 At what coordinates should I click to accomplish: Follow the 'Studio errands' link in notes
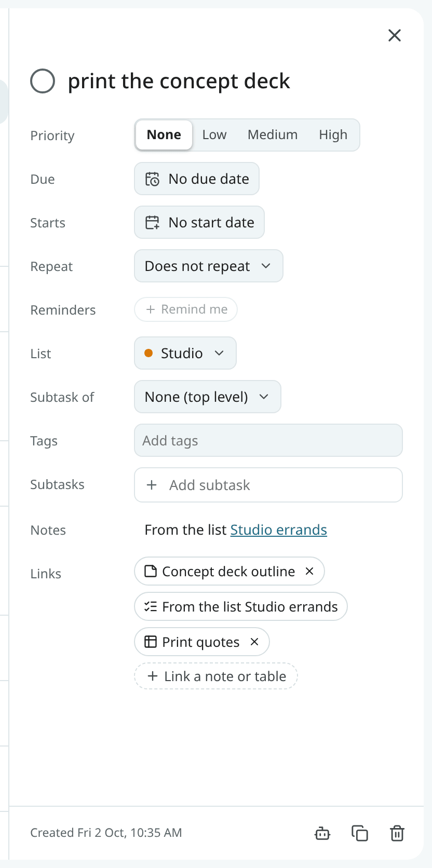(279, 530)
